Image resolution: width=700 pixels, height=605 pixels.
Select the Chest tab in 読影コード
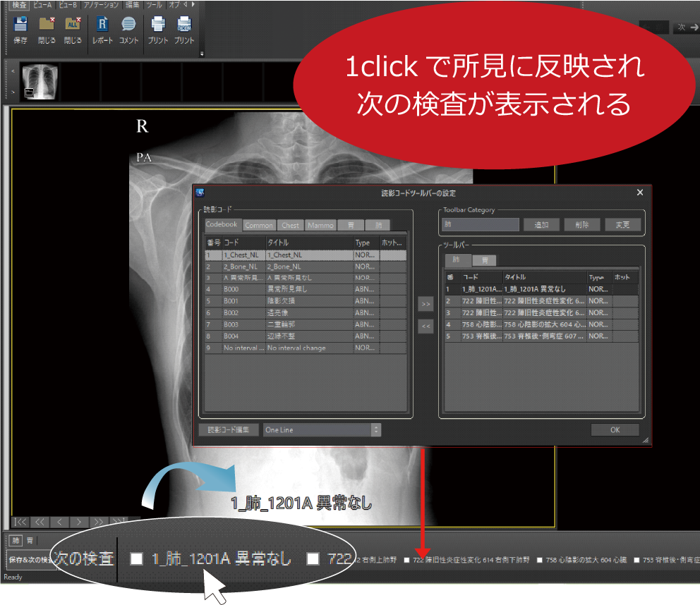pyautogui.click(x=290, y=225)
